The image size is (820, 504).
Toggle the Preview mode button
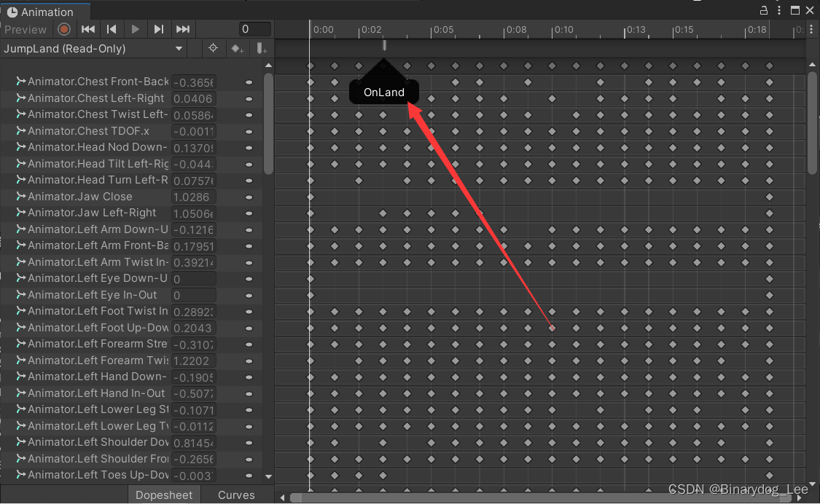click(x=25, y=30)
